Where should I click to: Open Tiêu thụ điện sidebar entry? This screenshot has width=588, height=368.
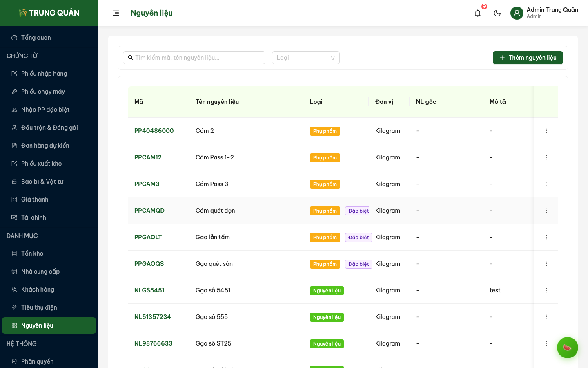pos(39,307)
